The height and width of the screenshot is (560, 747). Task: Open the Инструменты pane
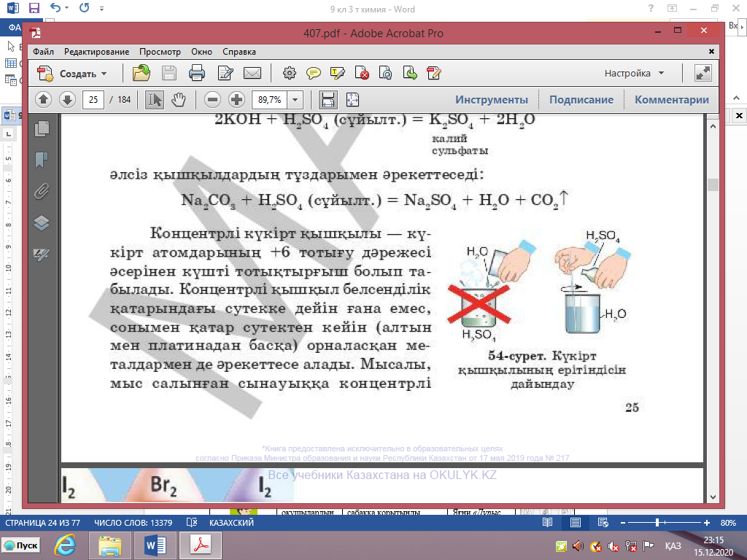click(492, 99)
